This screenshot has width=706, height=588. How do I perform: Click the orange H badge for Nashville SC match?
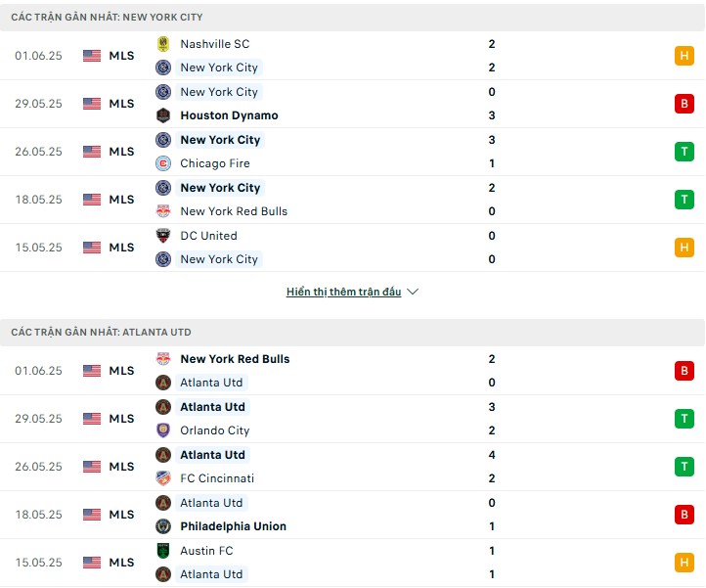(x=684, y=56)
